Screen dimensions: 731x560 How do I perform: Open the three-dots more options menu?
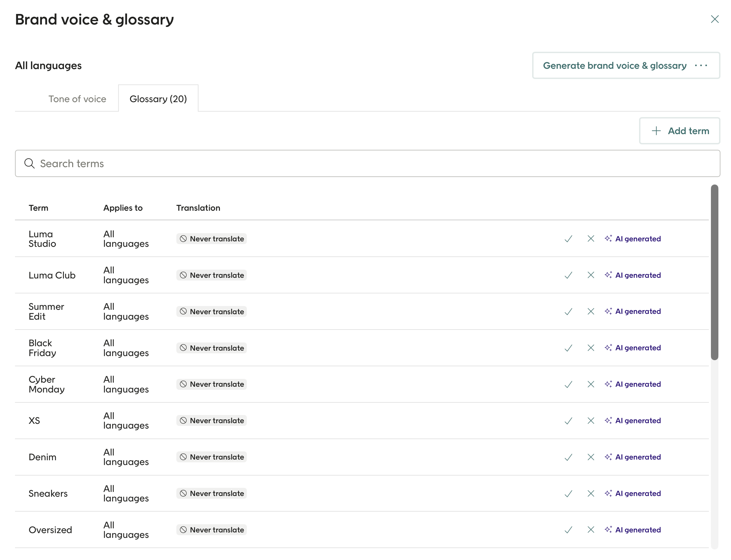[701, 65]
